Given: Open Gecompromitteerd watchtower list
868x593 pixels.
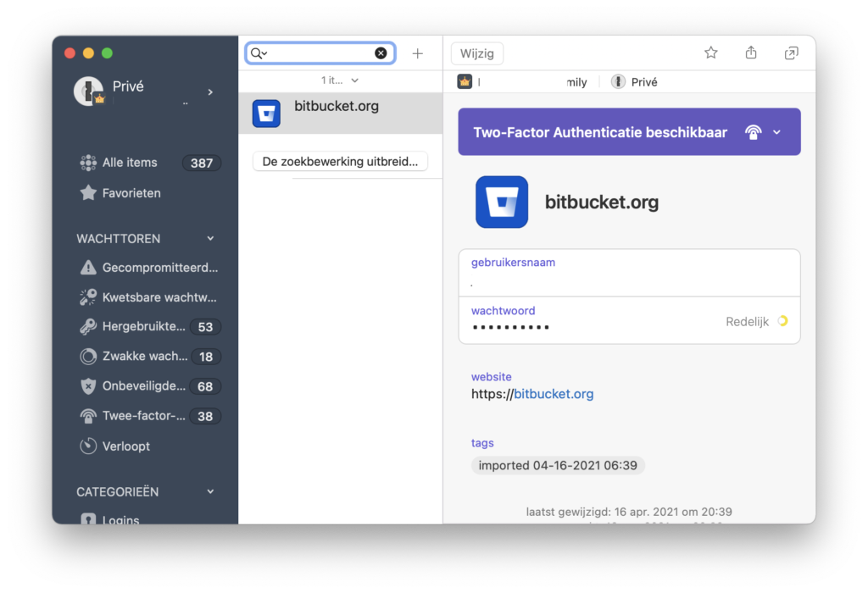Looking at the screenshot, I should [x=148, y=268].
